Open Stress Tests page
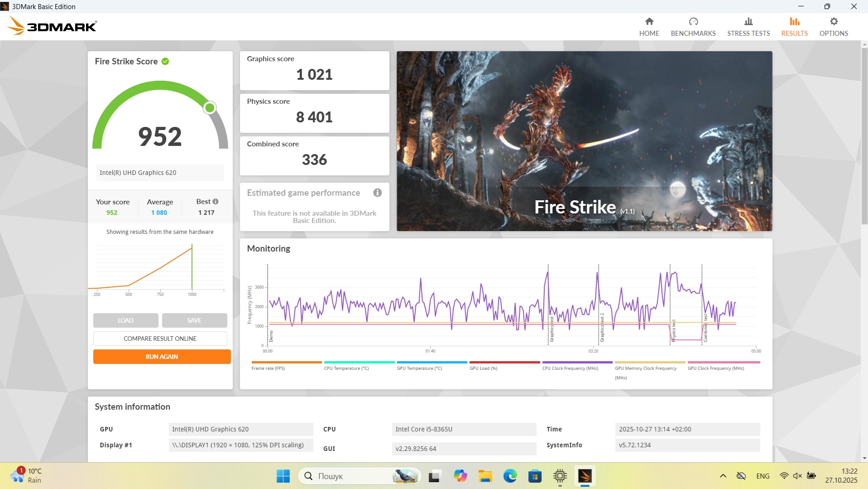 [748, 27]
